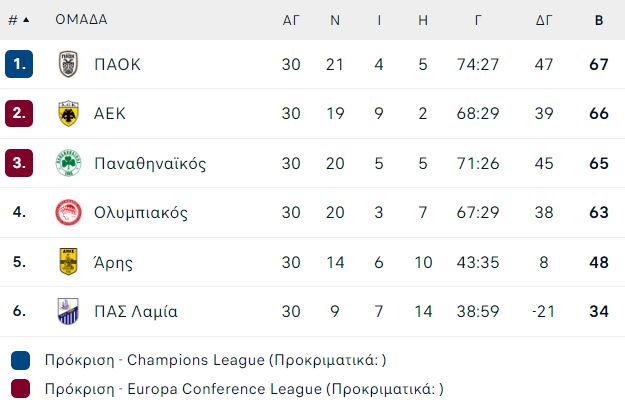Click the Άρης yellow shield crest
The image size is (625, 408).
pos(69,262)
